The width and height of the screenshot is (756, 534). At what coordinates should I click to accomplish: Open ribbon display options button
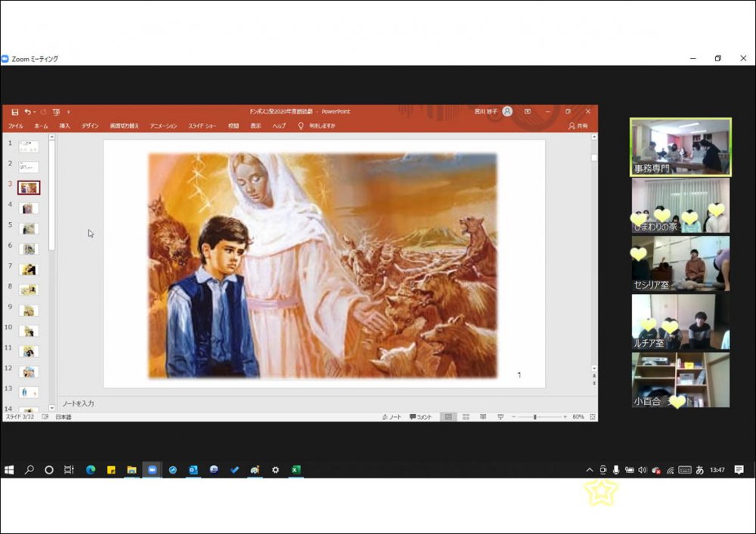[x=528, y=111]
